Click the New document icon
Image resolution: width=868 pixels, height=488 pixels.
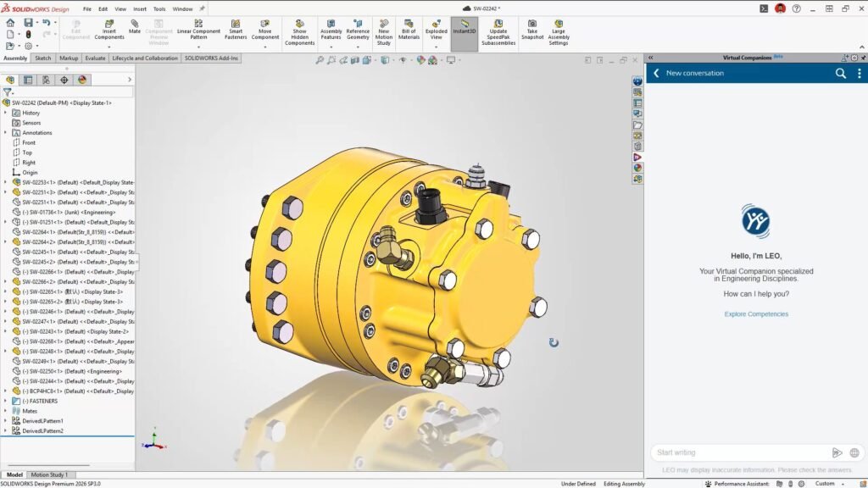pos(10,34)
